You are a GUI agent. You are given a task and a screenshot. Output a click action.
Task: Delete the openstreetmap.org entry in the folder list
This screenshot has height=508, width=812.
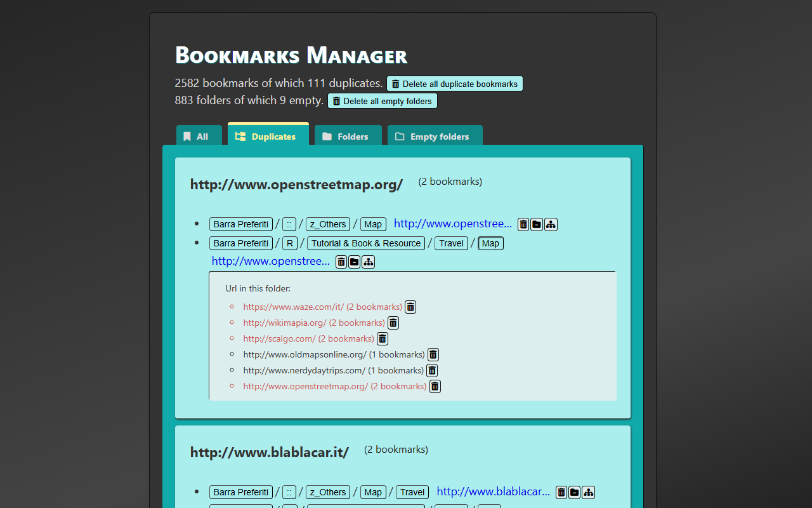pos(435,386)
